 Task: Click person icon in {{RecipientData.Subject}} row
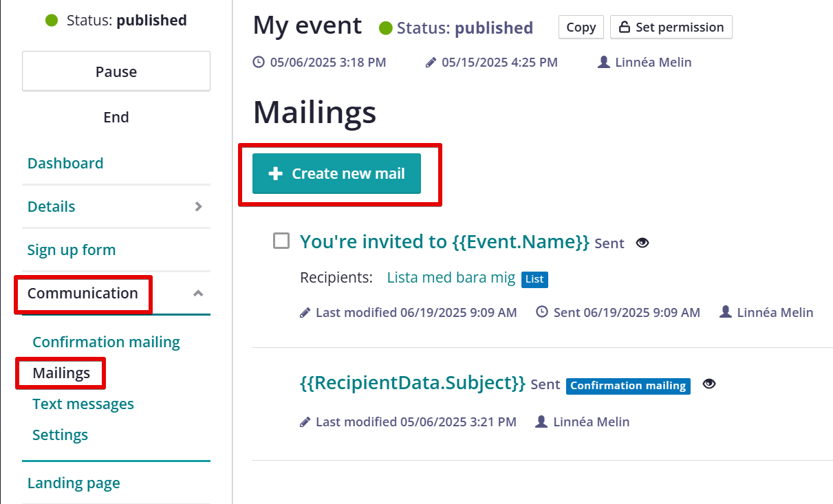541,421
